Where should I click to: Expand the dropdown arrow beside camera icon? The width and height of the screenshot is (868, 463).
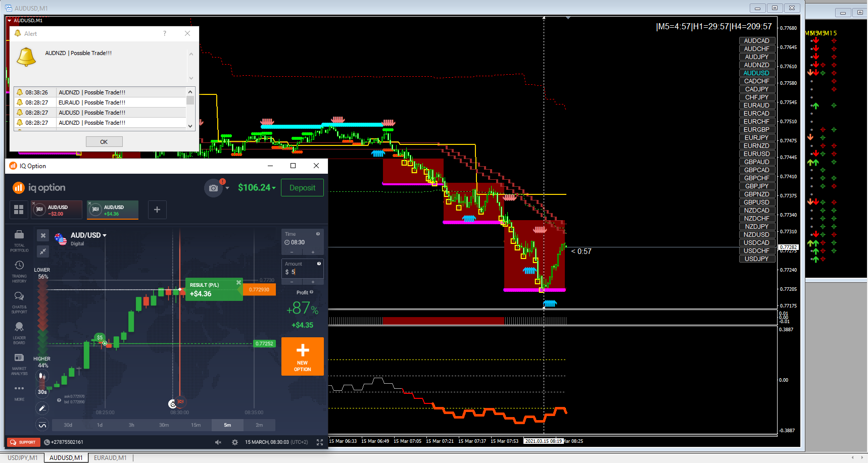(x=227, y=188)
